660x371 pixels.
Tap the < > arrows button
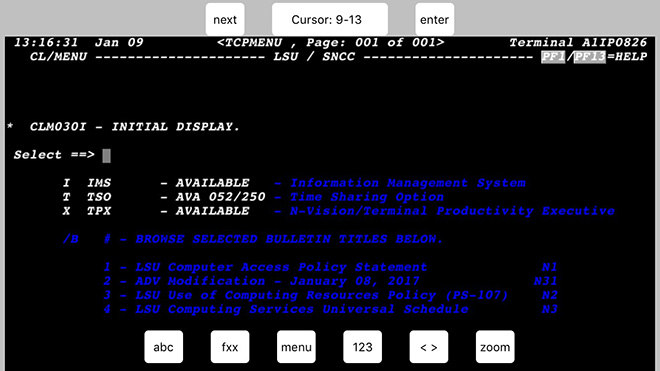pyautogui.click(x=428, y=347)
